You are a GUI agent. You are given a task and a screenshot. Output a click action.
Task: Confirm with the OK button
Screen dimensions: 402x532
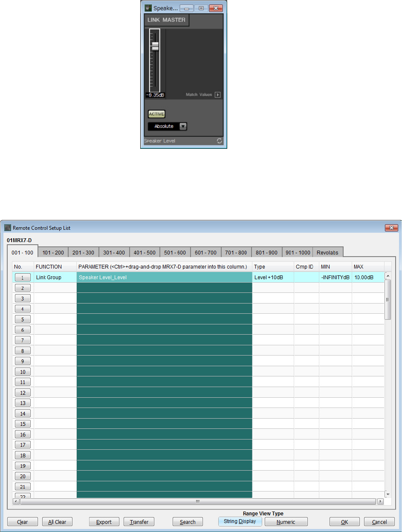[344, 522]
